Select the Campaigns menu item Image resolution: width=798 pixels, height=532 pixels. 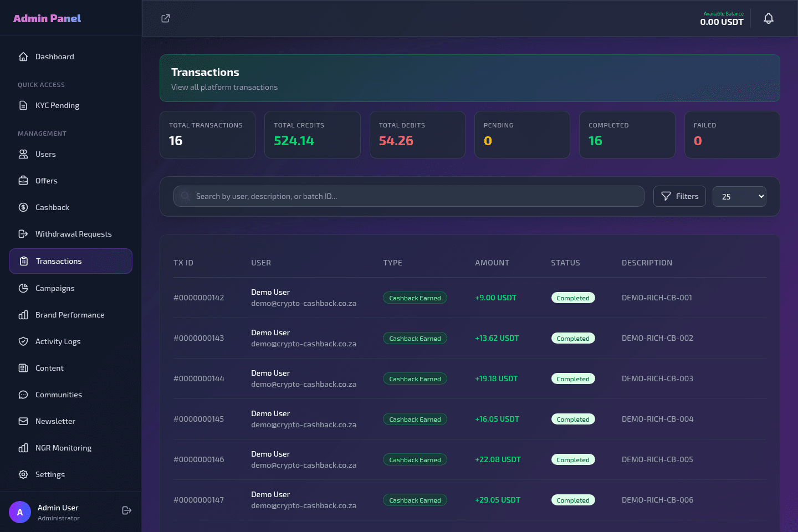[x=70, y=288]
